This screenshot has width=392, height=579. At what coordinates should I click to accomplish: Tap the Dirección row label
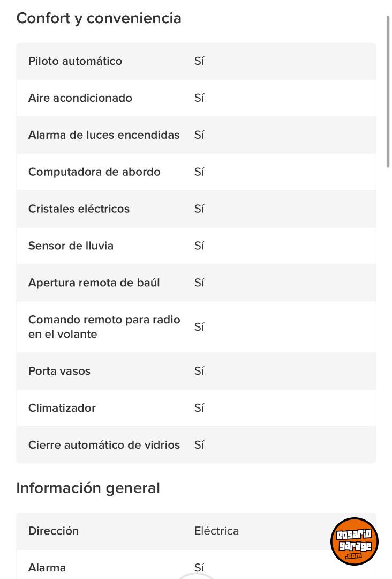coord(54,531)
